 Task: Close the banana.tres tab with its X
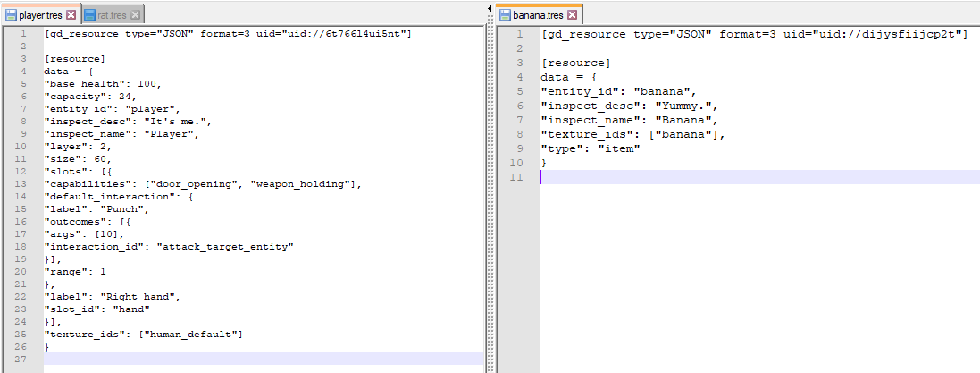tap(573, 13)
